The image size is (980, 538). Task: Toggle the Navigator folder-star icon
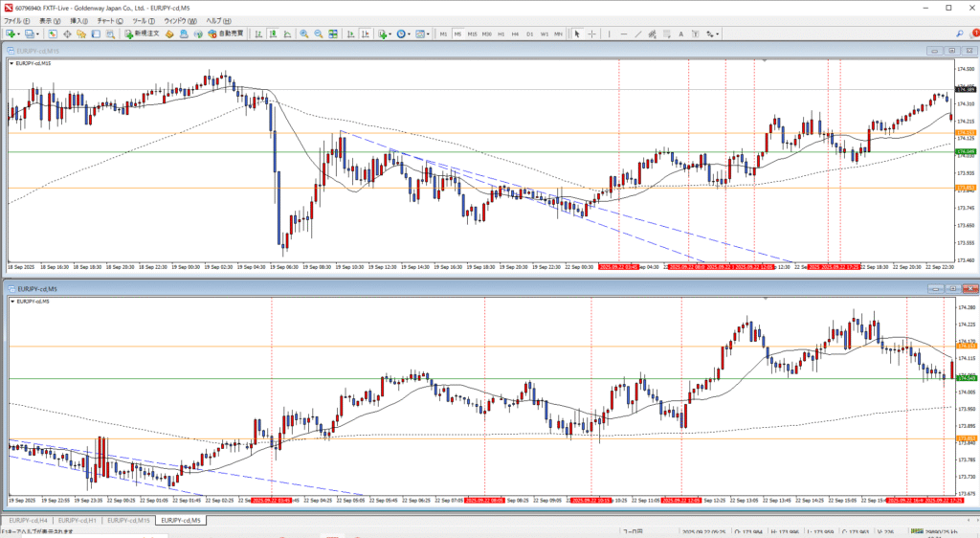pyautogui.click(x=81, y=34)
